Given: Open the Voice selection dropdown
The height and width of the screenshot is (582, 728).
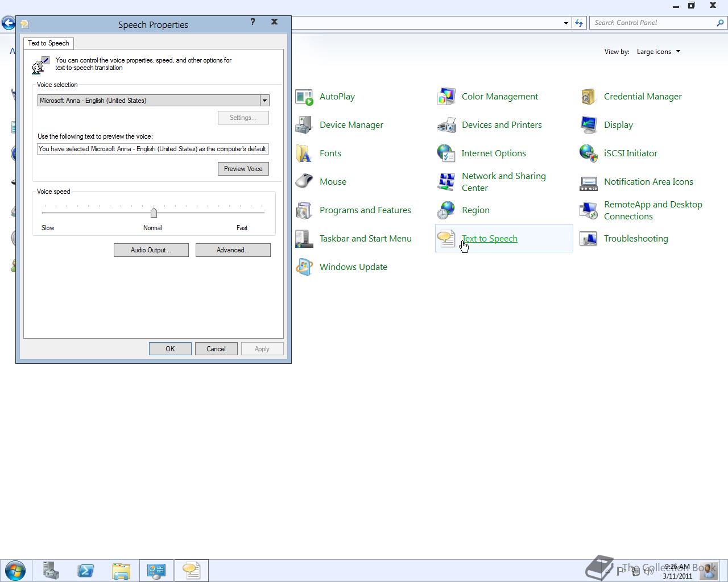Looking at the screenshot, I should click(264, 101).
